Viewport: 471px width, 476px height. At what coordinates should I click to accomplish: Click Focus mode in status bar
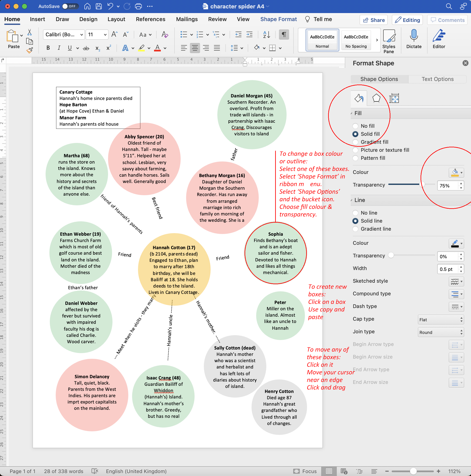click(305, 471)
